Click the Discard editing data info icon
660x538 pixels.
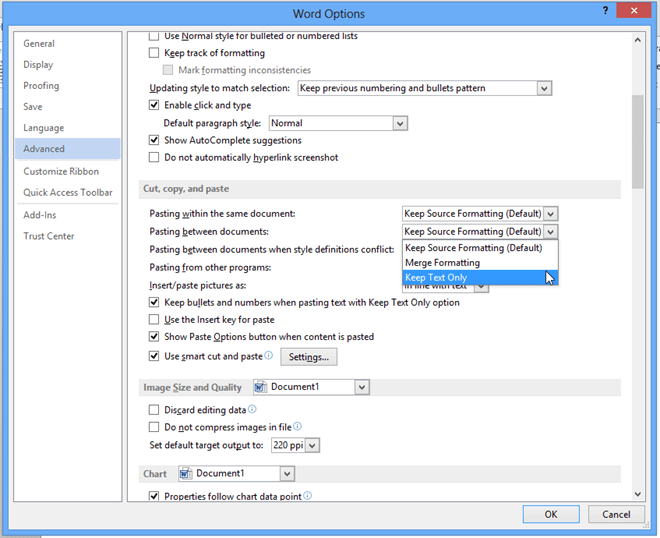point(252,409)
